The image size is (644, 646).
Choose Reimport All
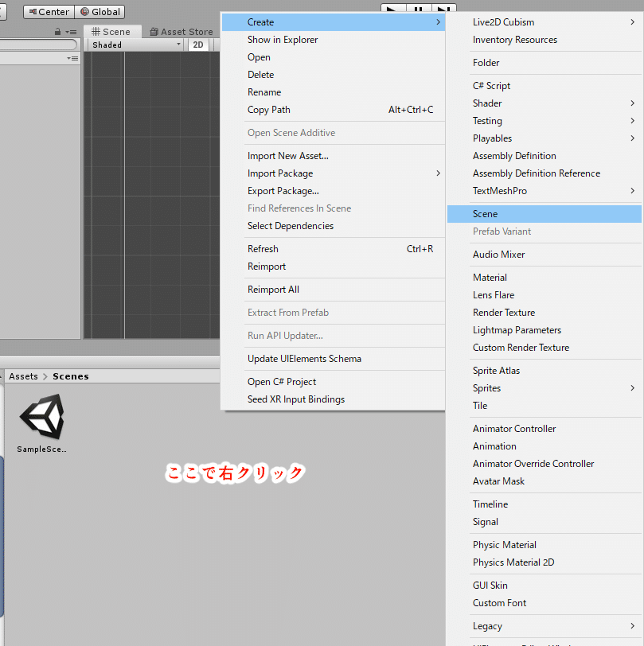coord(333,290)
